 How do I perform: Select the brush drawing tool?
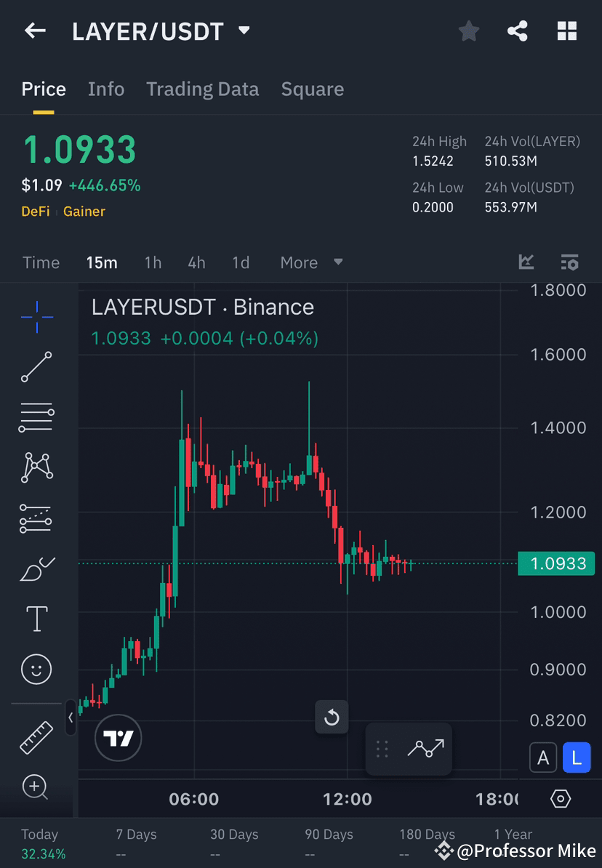(x=36, y=568)
